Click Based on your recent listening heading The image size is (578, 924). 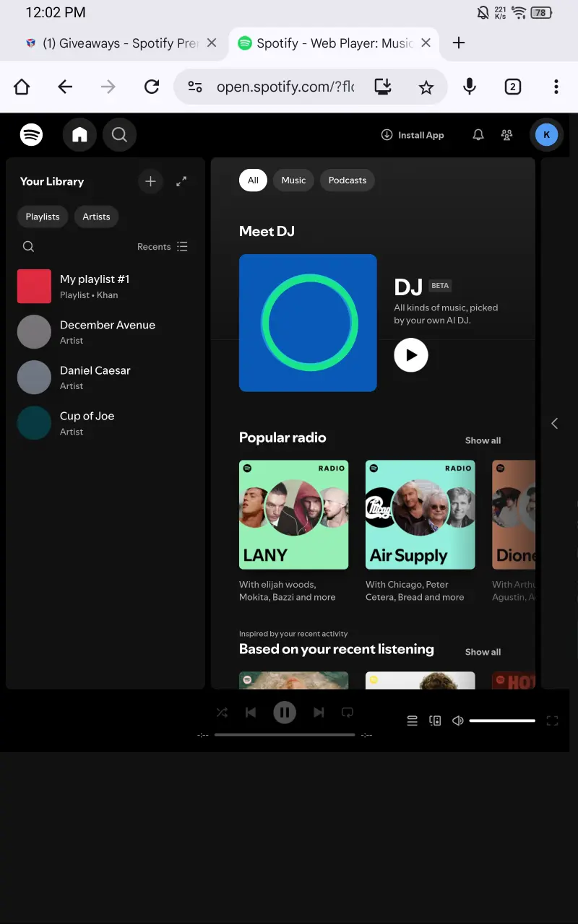tap(337, 649)
